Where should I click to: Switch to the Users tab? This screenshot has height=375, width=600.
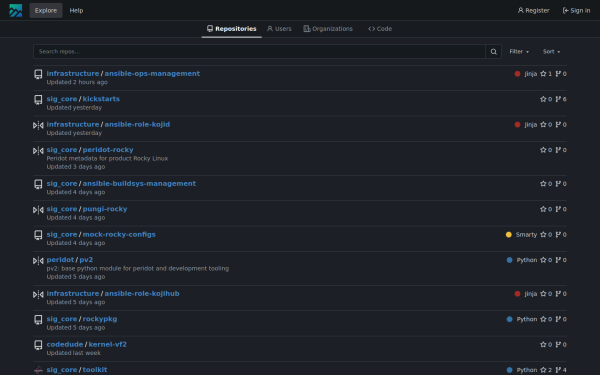point(279,29)
